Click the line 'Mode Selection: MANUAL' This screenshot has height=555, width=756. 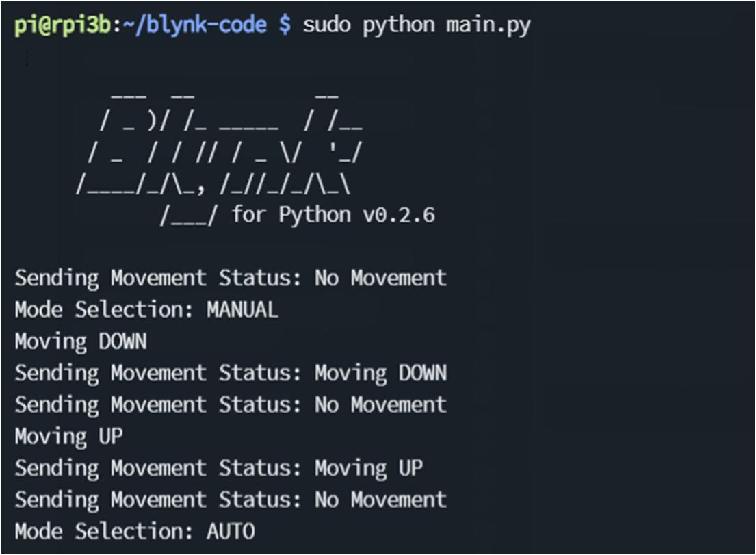pyautogui.click(x=146, y=309)
